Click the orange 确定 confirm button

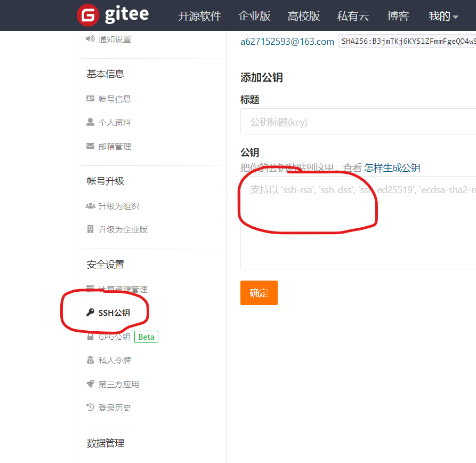259,292
